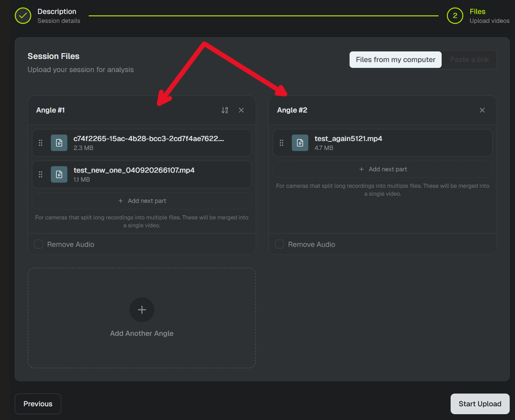515x420 pixels.
Task: Click drag handle of test_again5121.mp4
Action: point(282,143)
